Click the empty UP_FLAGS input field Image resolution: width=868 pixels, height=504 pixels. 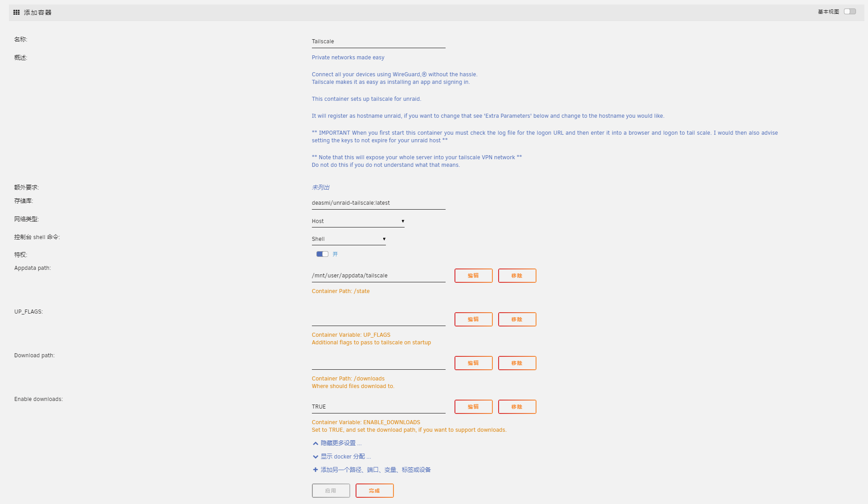coord(378,318)
